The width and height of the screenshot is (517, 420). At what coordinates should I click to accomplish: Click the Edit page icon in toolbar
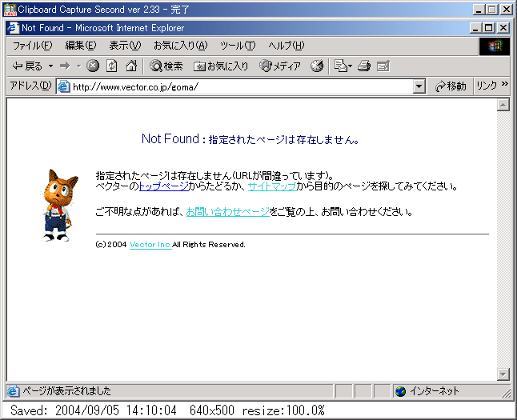tap(383, 66)
